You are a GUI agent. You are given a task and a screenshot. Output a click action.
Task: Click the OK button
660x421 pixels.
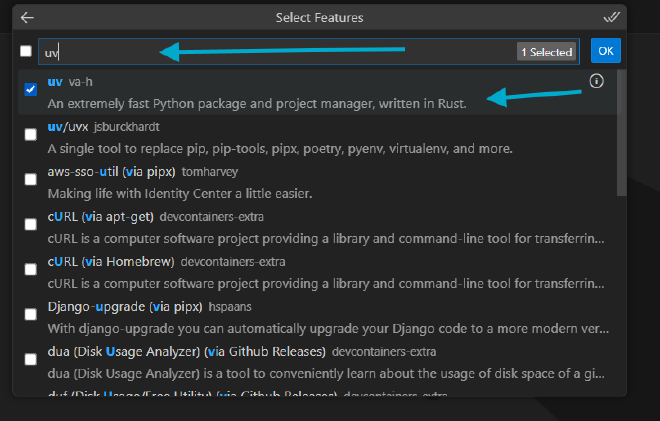(606, 51)
